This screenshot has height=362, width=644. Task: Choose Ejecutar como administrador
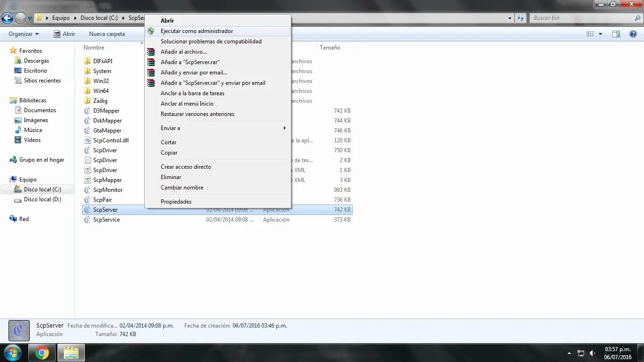coord(218,31)
